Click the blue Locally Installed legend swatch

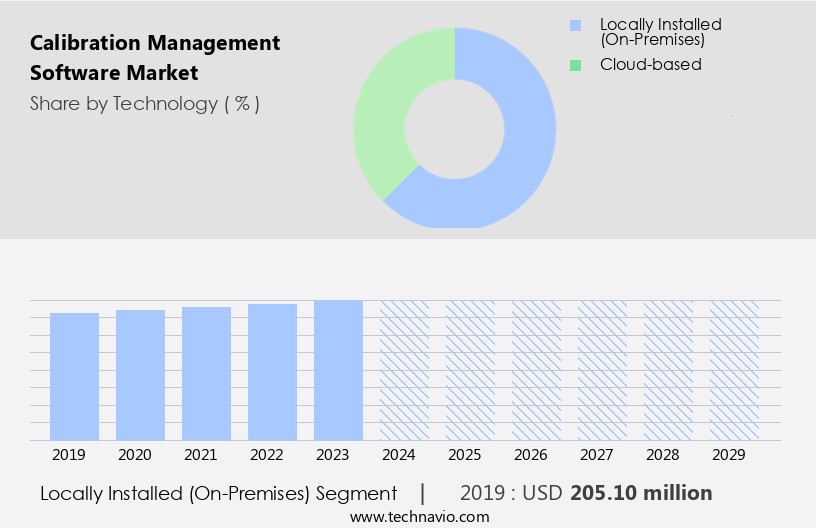point(575,25)
